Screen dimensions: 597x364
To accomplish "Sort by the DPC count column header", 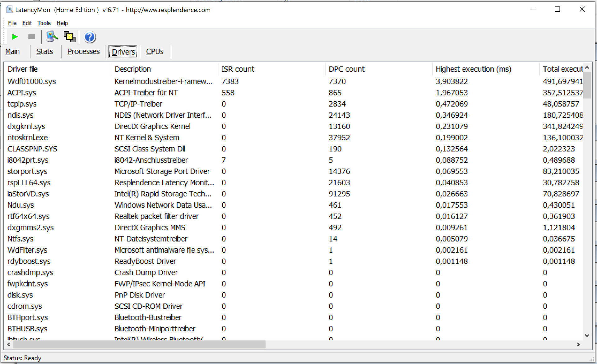I will (x=346, y=69).
